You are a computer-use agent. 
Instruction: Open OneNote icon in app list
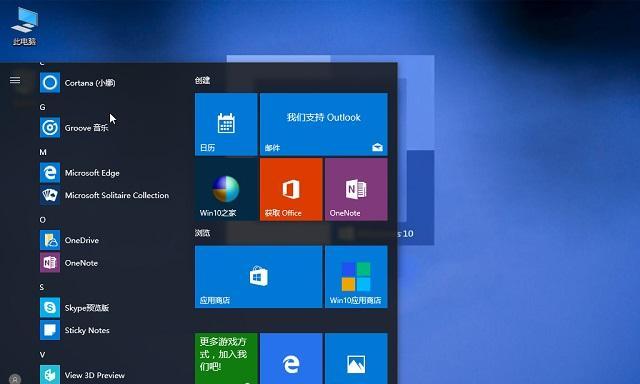click(x=50, y=262)
